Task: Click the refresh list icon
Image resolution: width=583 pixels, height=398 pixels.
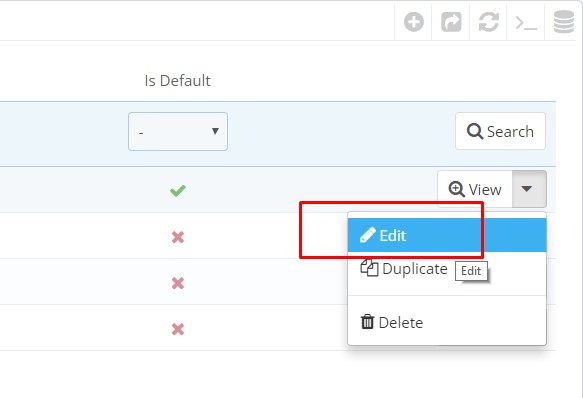Action: coord(488,22)
